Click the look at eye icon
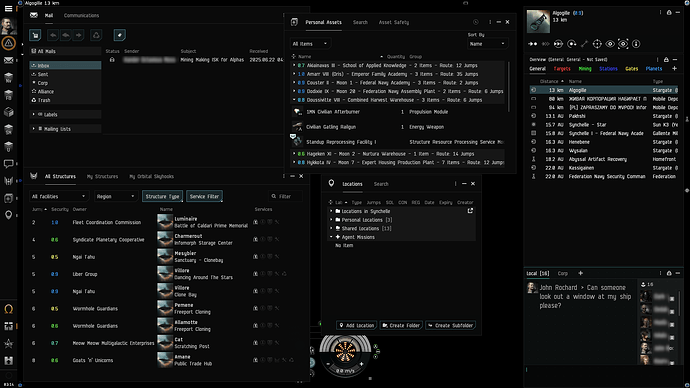This screenshot has height=388, width=690. click(610, 44)
